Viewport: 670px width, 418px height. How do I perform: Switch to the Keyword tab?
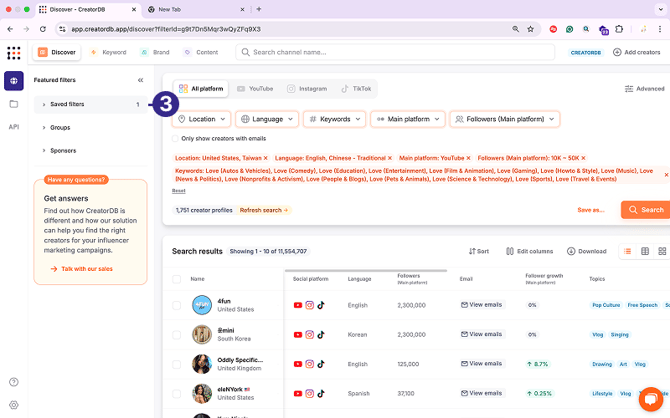pos(109,52)
